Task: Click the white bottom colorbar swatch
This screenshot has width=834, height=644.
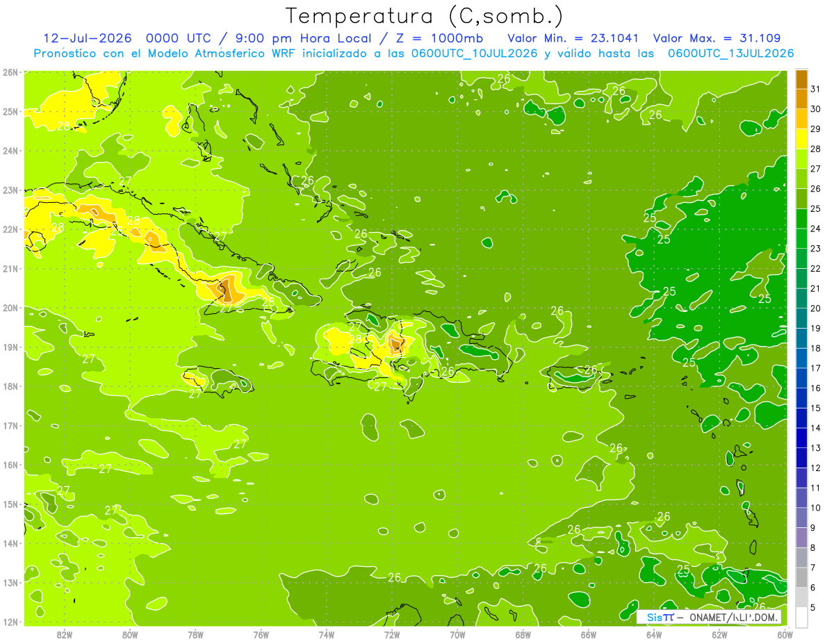Action: click(801, 617)
